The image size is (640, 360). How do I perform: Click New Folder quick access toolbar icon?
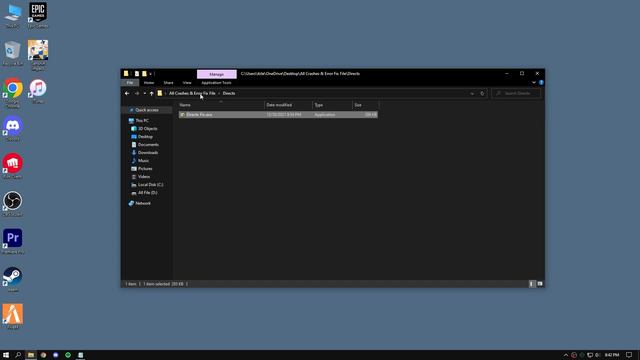[144, 74]
